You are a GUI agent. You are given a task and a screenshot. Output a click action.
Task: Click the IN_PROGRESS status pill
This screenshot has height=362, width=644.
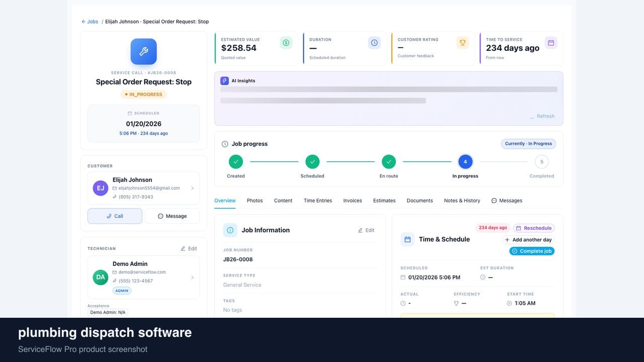click(x=143, y=95)
